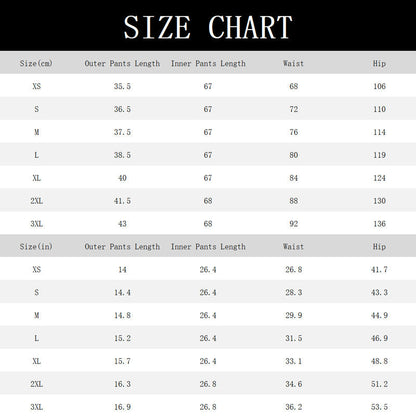416x416 pixels.
Task: Select the waist value 92 for 3XL
Action: point(294,224)
